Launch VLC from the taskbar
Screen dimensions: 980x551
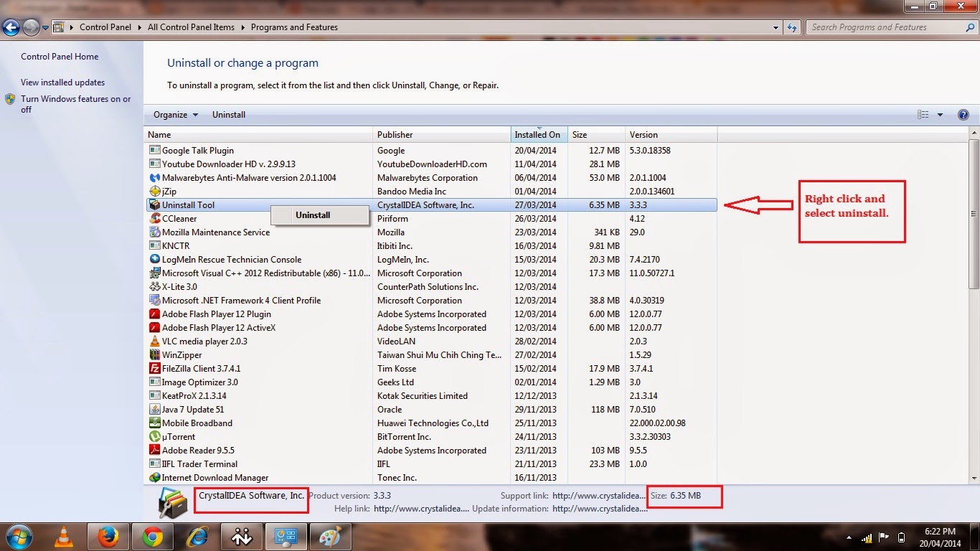point(63,536)
